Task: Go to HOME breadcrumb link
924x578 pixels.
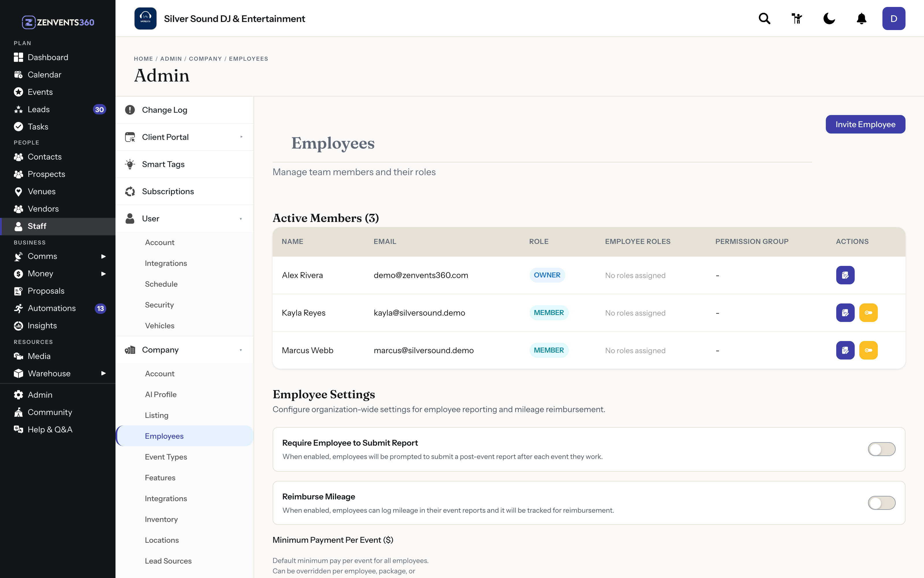Action: [x=143, y=58]
